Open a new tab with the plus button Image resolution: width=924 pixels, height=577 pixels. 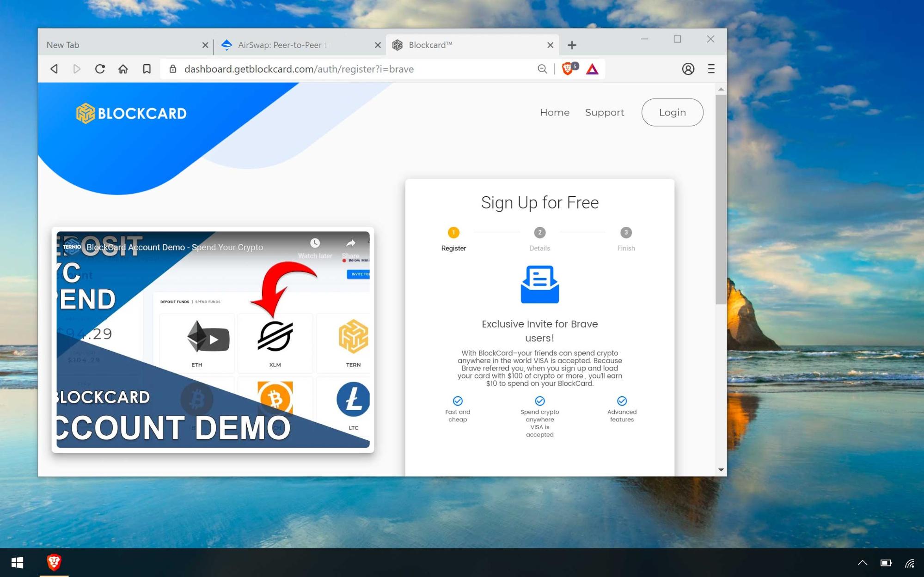pos(572,45)
